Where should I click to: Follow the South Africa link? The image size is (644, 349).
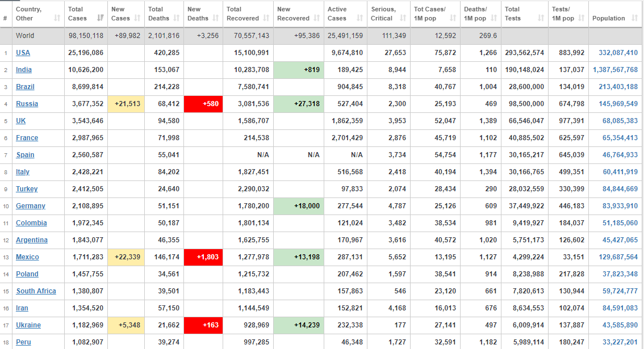click(36, 291)
